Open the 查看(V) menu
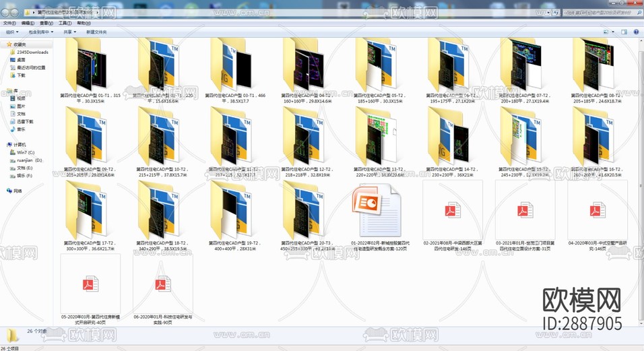Image resolution: width=644 pixels, height=351 pixels. point(46,24)
